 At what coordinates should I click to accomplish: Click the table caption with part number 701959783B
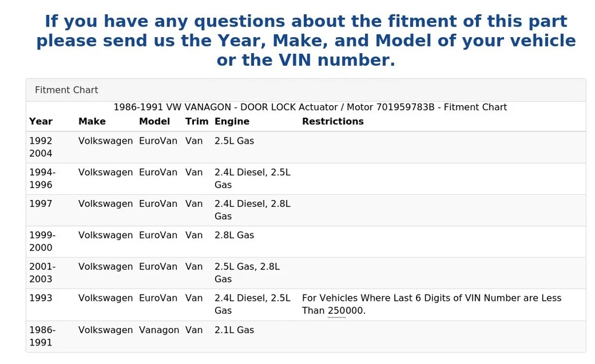pos(310,107)
